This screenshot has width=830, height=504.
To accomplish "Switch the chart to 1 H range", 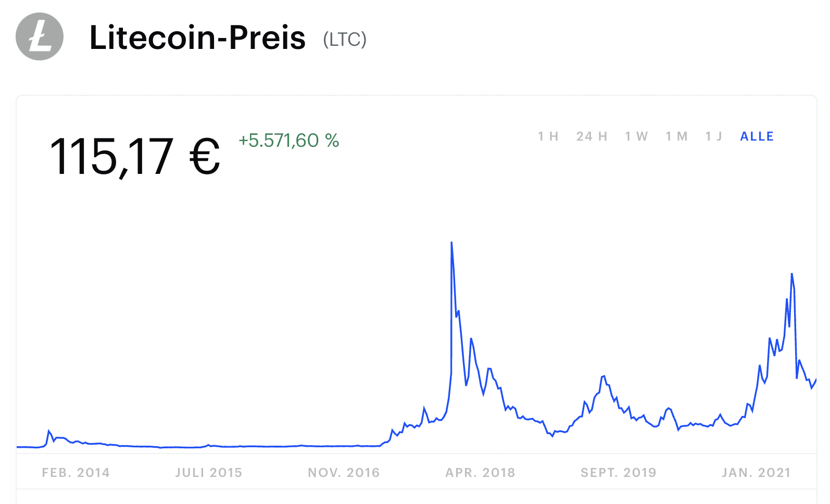I will coord(548,136).
